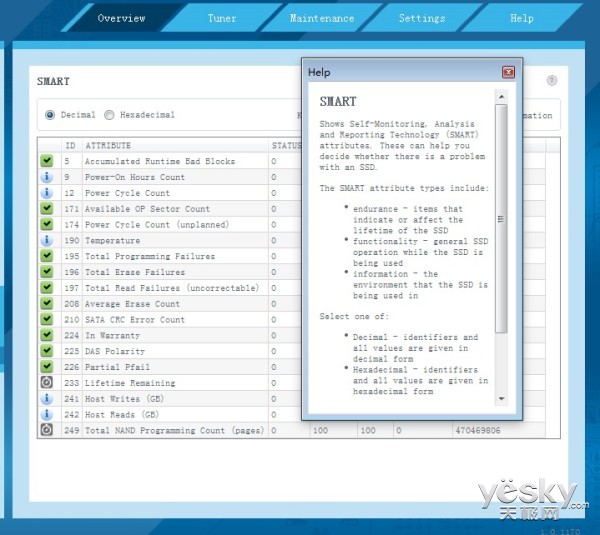The width and height of the screenshot is (600, 535).
Task: Click the green check icon for Accumulated Runtime Bad Blocks
Action: tap(47, 161)
